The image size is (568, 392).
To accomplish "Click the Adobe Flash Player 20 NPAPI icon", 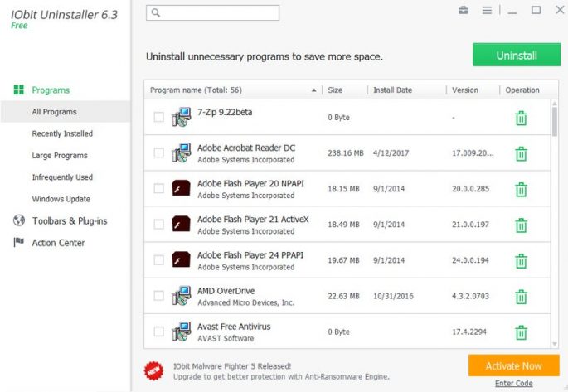I will 181,189.
